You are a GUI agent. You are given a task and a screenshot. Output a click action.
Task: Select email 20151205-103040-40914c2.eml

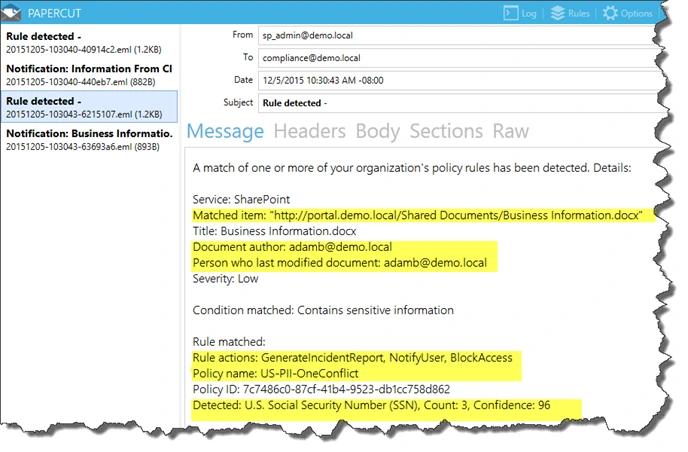point(89,42)
